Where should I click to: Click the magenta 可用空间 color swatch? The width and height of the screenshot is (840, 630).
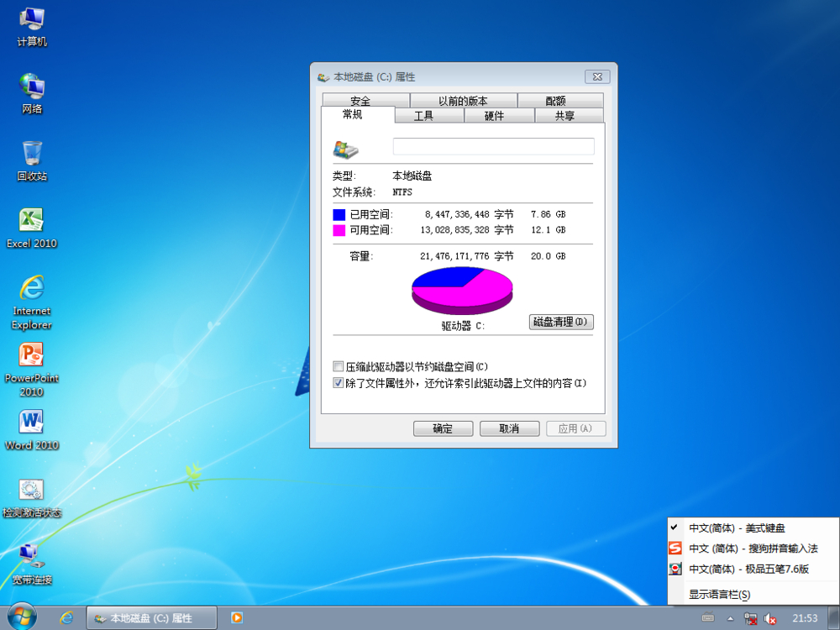pos(339,230)
